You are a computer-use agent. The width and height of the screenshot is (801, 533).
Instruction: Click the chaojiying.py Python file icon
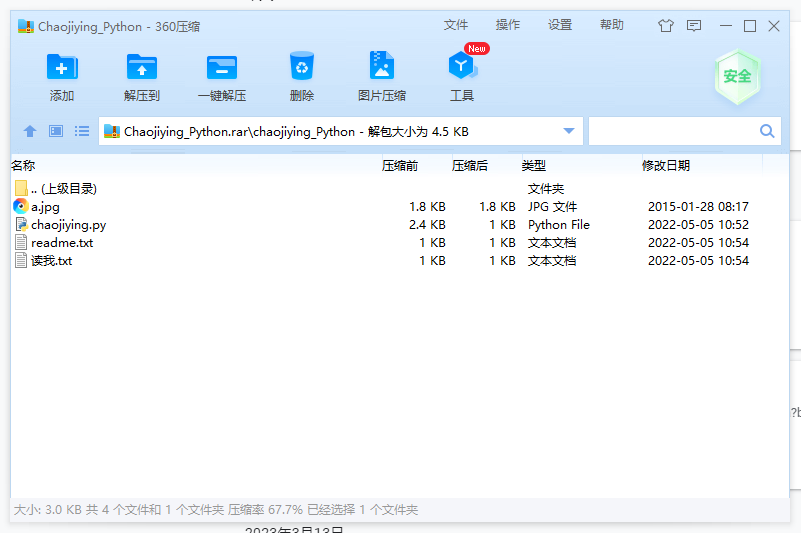point(21,224)
